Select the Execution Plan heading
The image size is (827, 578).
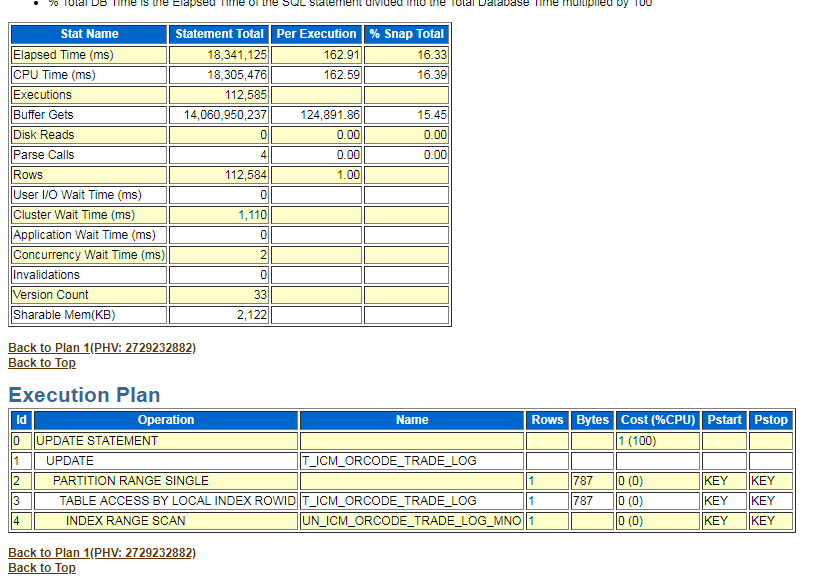coord(84,395)
